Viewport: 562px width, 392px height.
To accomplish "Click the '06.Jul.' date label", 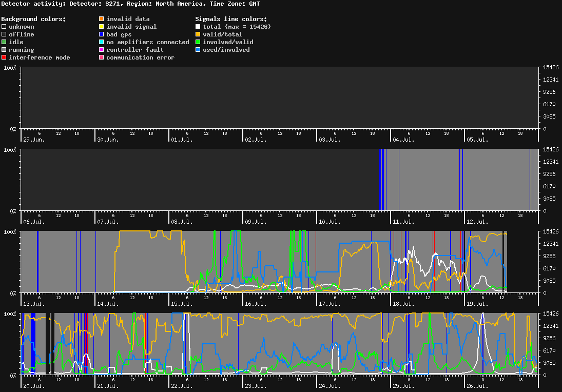I will 34,222.
